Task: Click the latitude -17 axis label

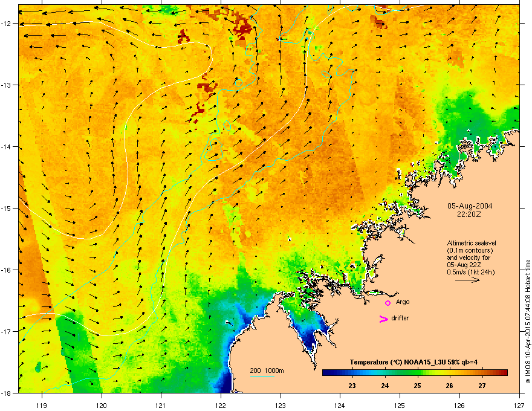Action: 6,331
